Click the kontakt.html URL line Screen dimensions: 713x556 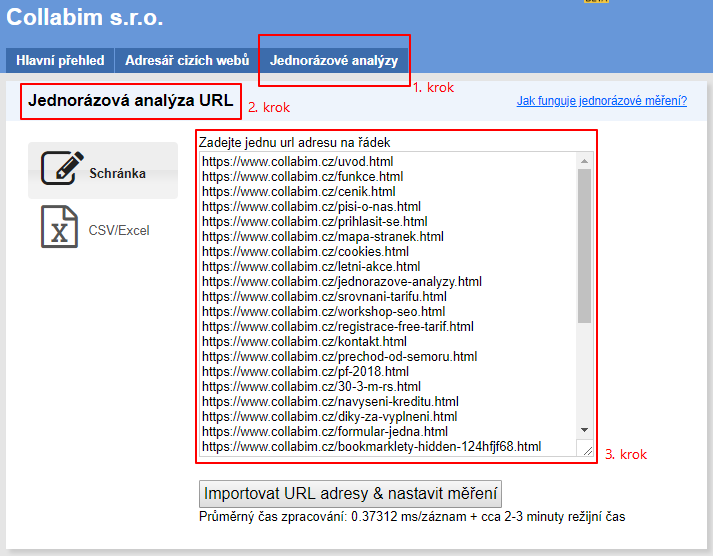click(x=304, y=341)
